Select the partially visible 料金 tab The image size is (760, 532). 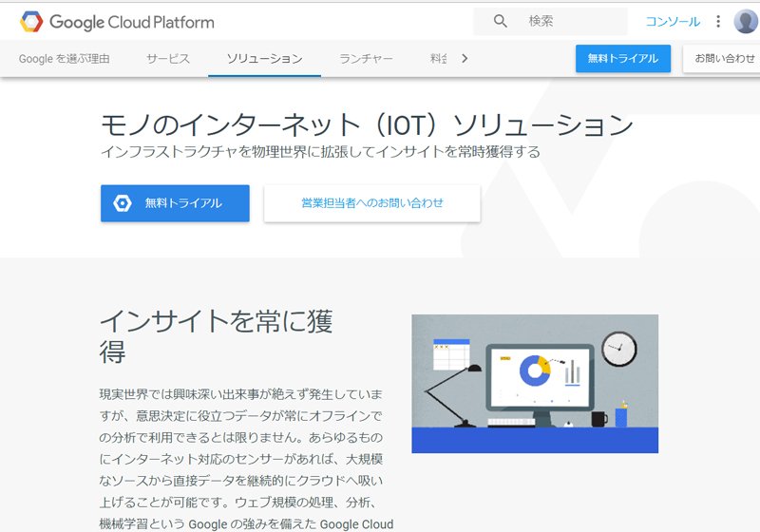(x=438, y=59)
